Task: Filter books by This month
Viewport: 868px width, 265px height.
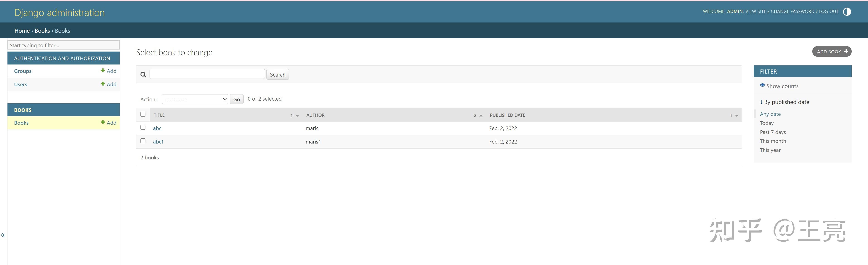Action: (x=773, y=141)
